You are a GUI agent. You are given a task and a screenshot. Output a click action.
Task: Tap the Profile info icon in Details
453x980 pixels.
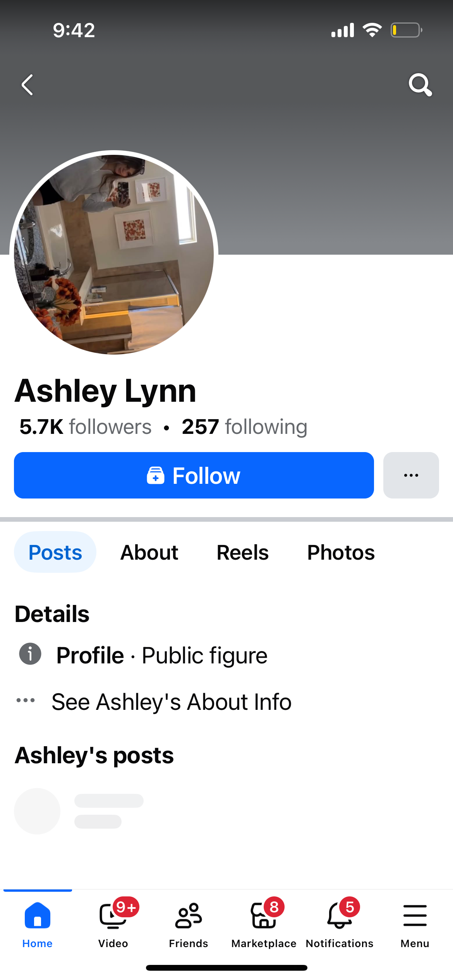(x=30, y=654)
